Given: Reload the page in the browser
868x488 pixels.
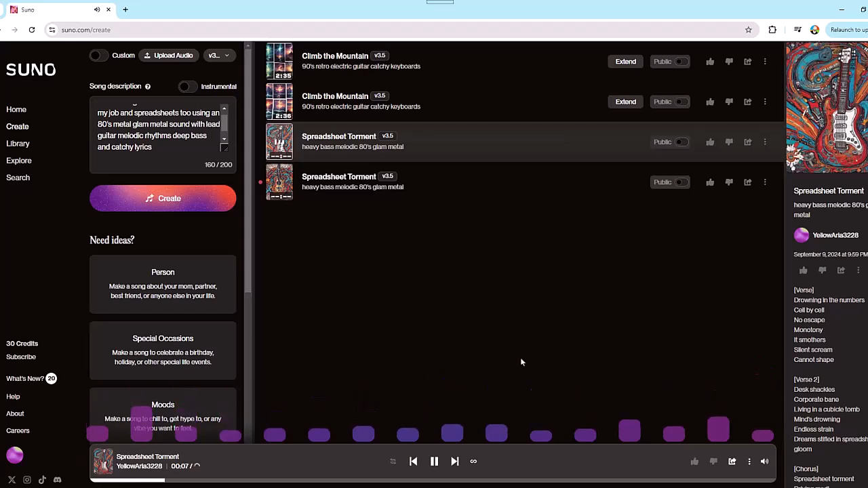Looking at the screenshot, I should (x=32, y=30).
